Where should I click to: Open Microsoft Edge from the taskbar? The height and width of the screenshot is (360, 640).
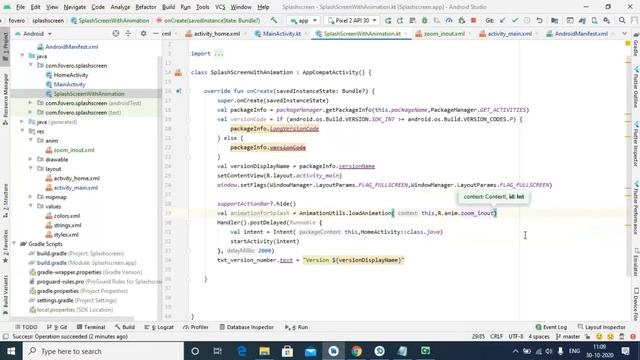click(242, 351)
